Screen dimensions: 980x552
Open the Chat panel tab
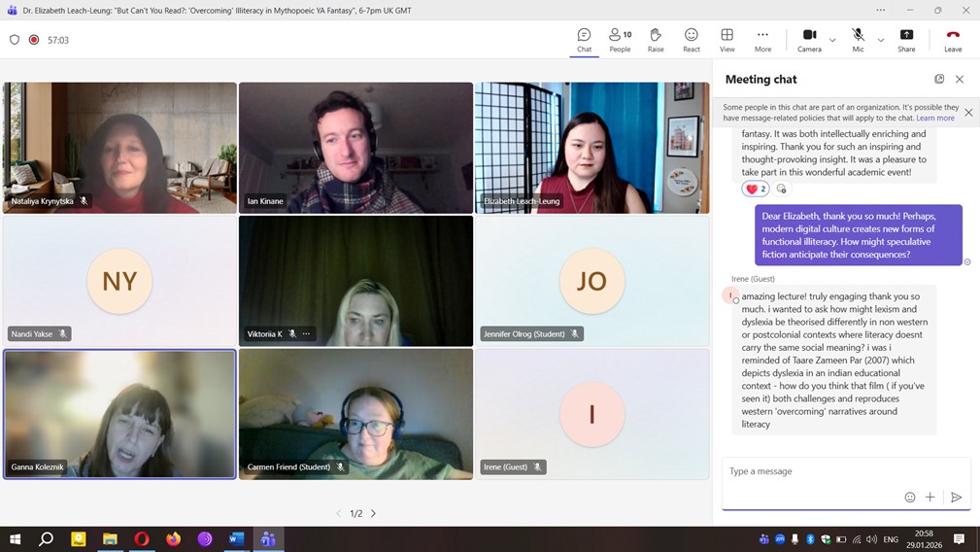(x=584, y=40)
